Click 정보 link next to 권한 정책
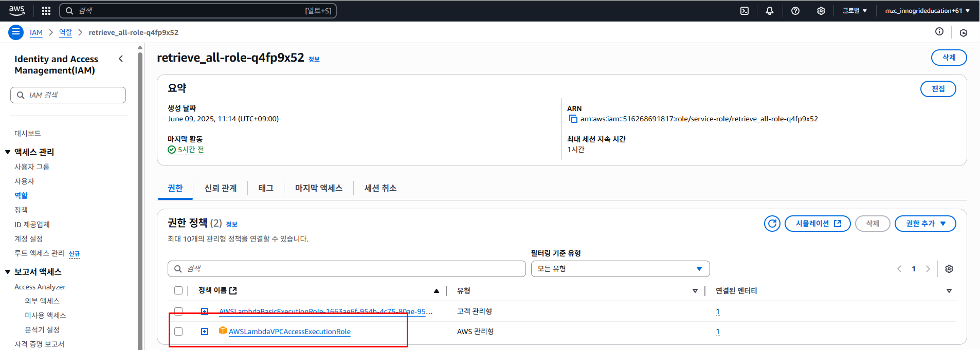The width and height of the screenshot is (980, 350). [x=232, y=224]
